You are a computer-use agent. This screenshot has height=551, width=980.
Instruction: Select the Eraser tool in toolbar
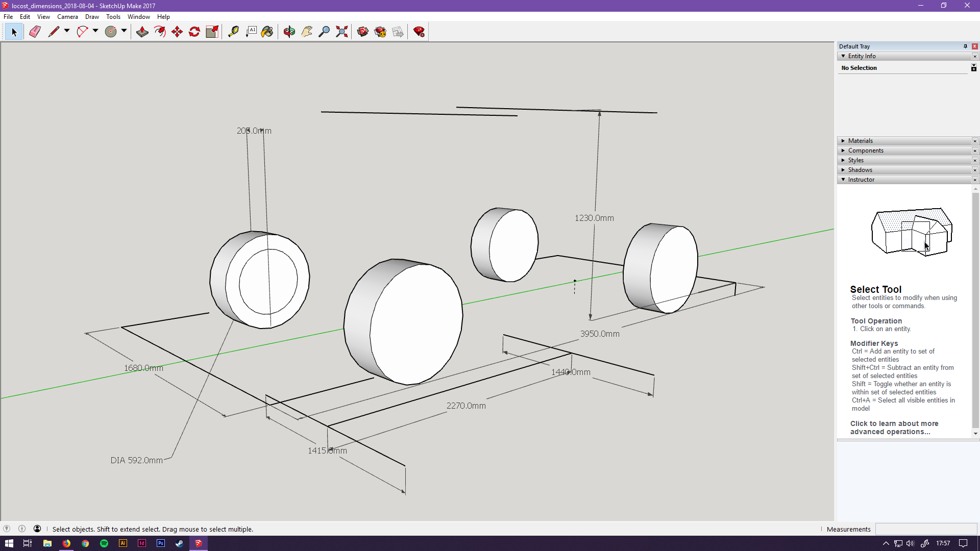[34, 32]
